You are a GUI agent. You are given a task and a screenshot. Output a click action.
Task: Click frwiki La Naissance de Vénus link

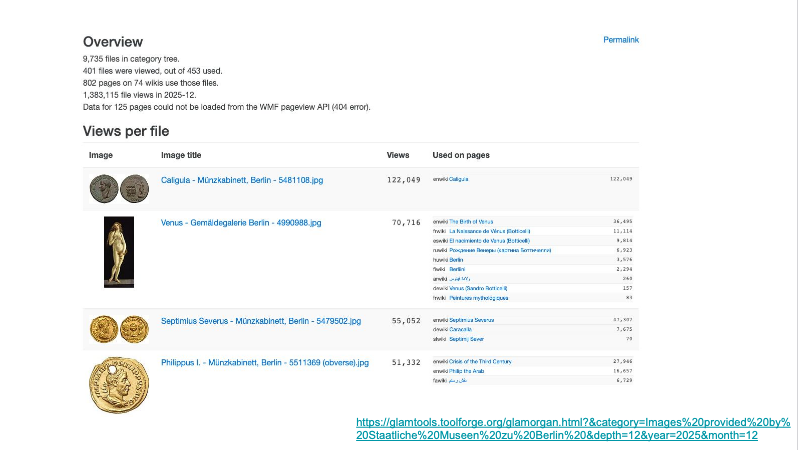[488, 231]
